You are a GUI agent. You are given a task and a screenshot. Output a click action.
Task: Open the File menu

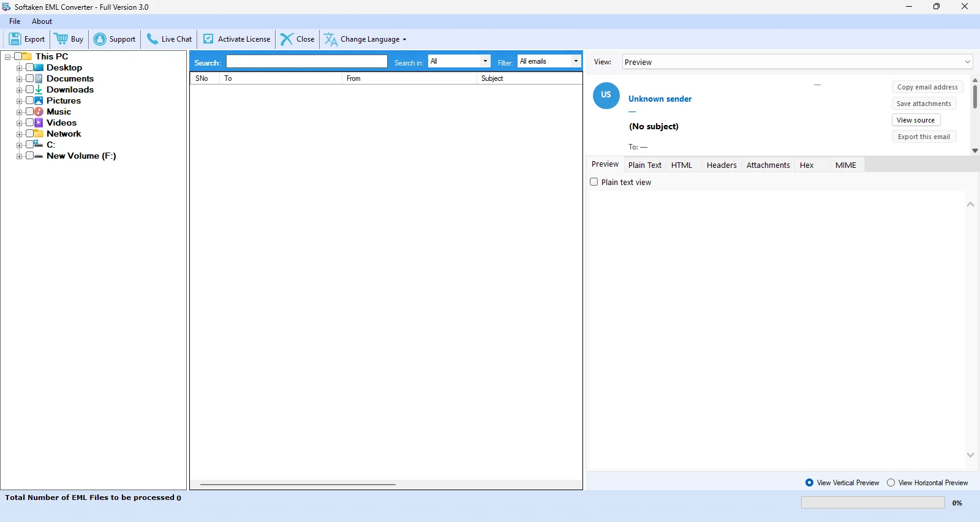(15, 21)
